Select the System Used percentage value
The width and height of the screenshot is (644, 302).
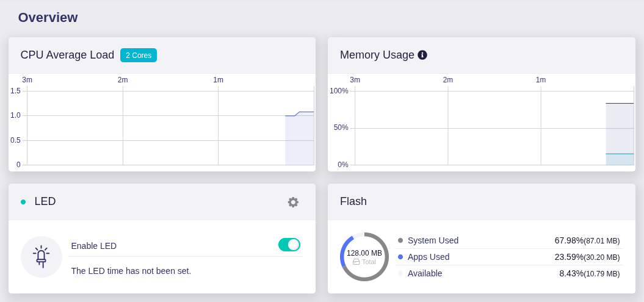coord(569,240)
